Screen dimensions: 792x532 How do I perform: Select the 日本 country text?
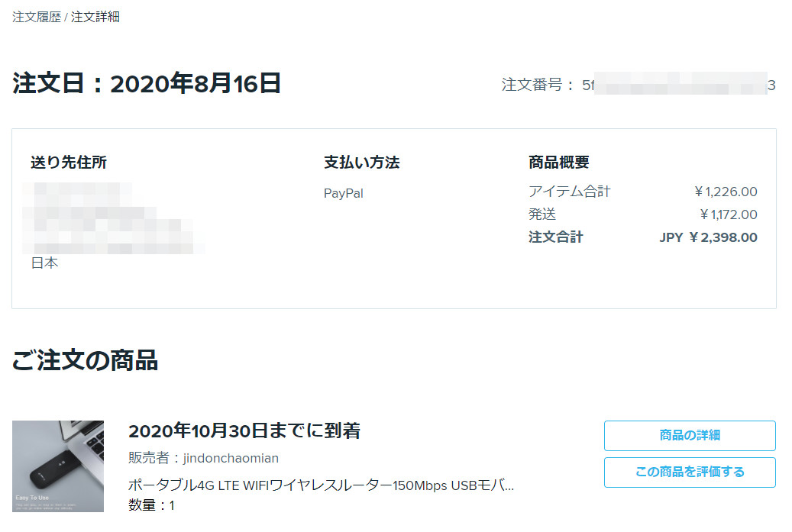click(44, 263)
